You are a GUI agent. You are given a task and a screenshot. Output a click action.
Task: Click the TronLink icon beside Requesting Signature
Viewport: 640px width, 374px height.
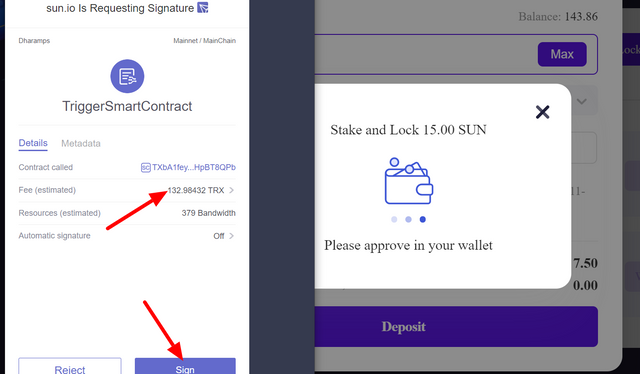203,8
